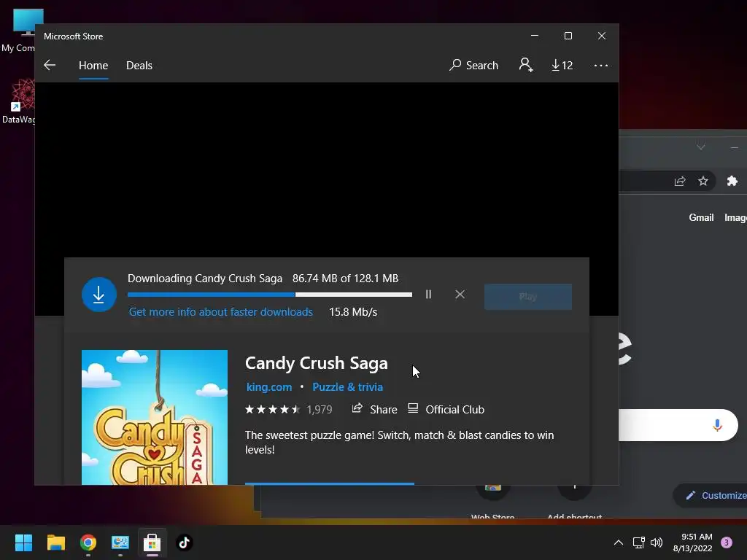Viewport: 747px width, 560px height.
Task: Open the network status tray icon
Action: click(639, 542)
